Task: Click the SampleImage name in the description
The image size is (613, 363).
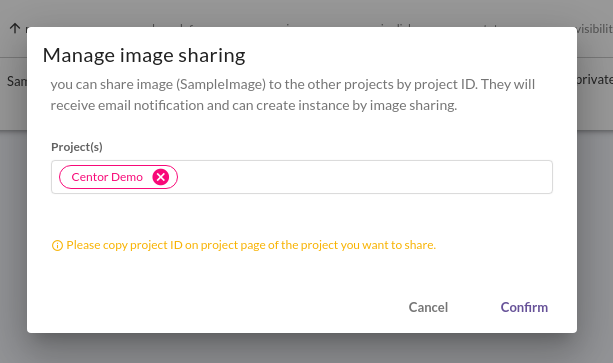Action: tap(221, 84)
